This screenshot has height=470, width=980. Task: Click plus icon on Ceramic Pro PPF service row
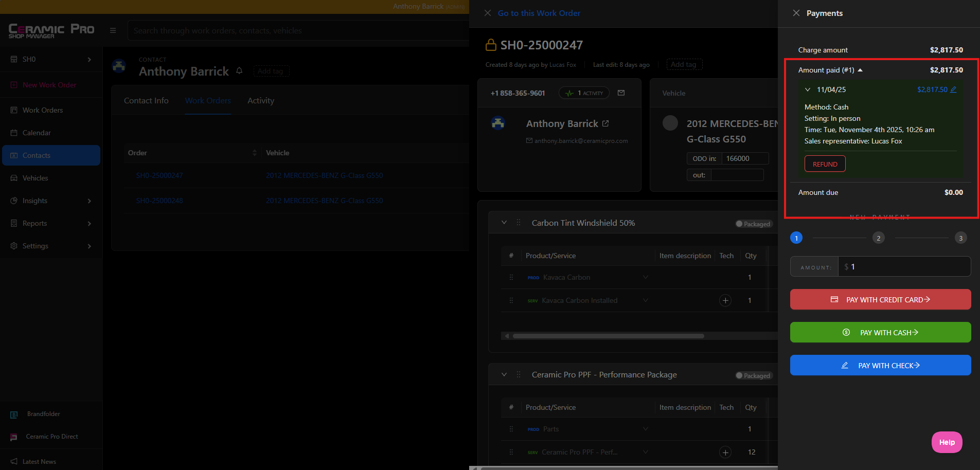pyautogui.click(x=725, y=452)
